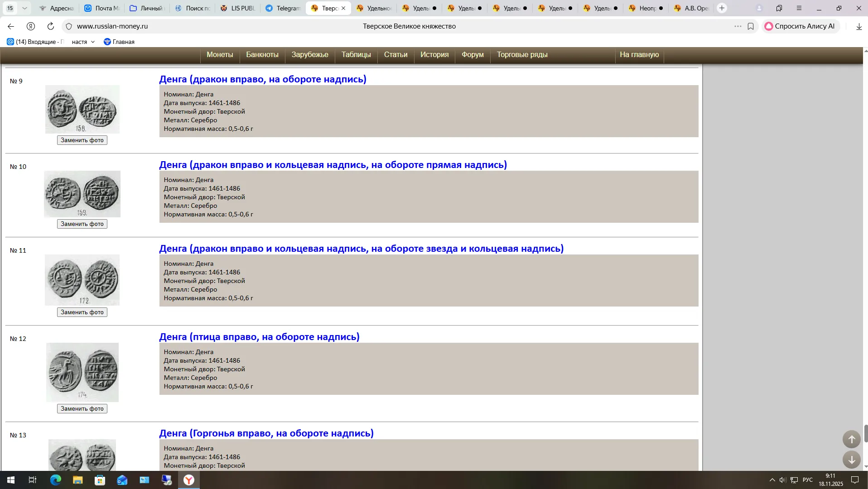Screen dimensions: 868x489
Task: Jump down with round down-arrow button
Action: 851,460
